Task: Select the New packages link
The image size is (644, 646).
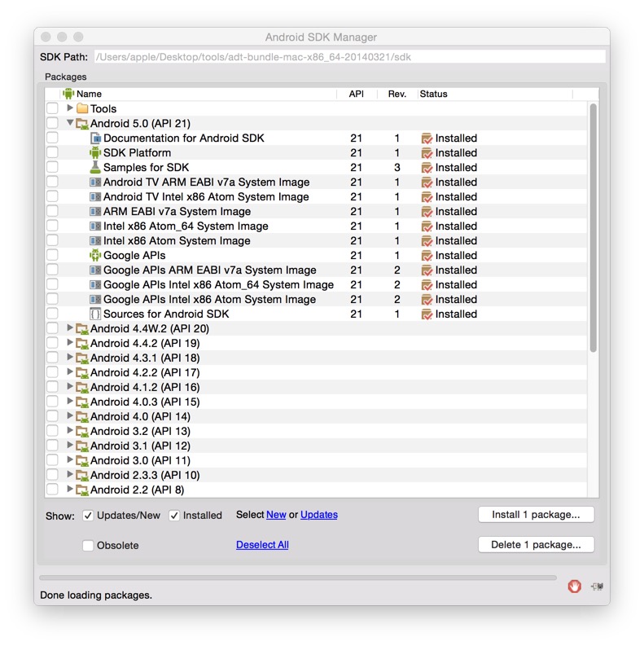Action: tap(276, 515)
